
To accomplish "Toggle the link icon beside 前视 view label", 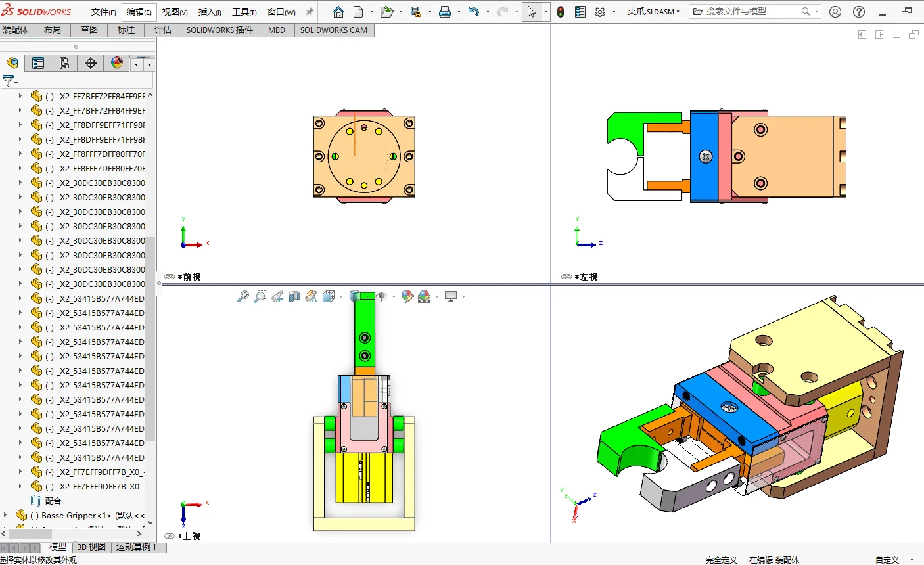I will coord(170,277).
